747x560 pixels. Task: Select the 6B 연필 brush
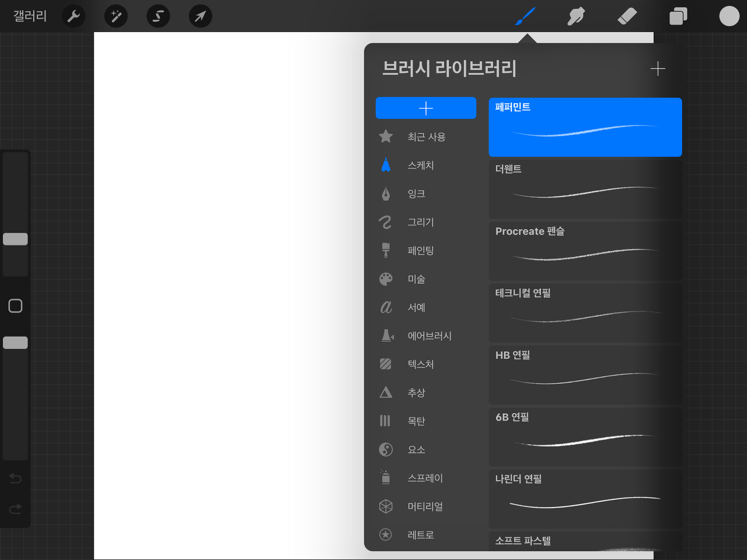pos(585,437)
